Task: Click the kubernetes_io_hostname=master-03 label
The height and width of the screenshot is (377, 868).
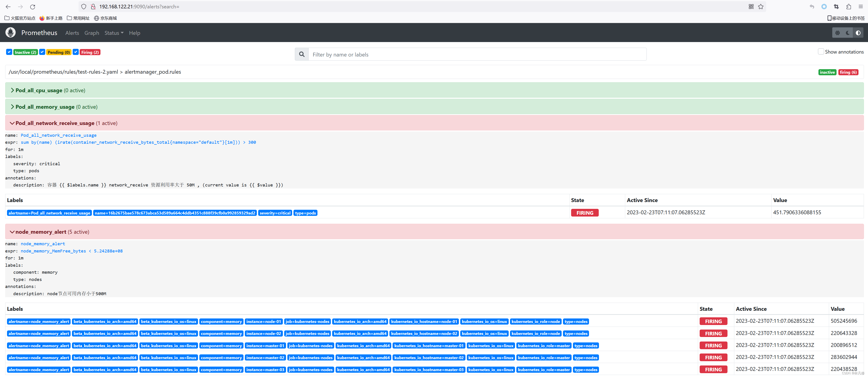Action: (429, 370)
